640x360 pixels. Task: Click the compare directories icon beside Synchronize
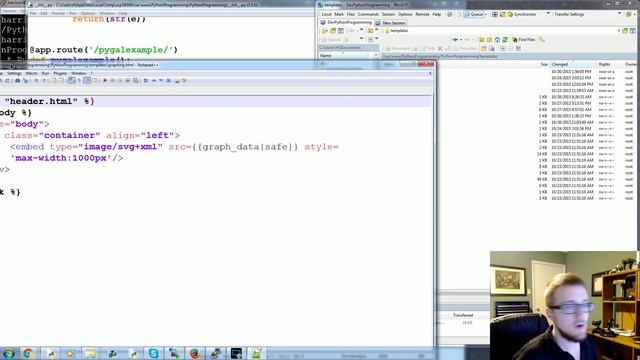click(495, 14)
